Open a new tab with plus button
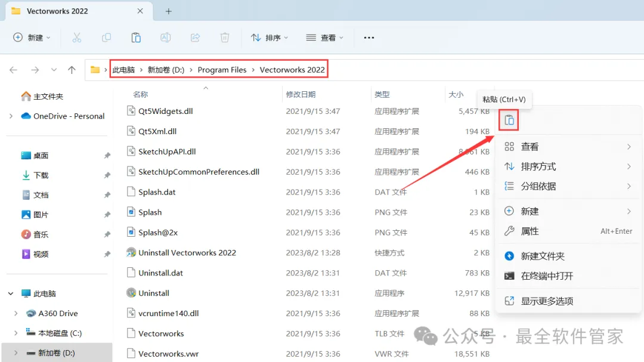This screenshot has width=644, height=362. 168,11
